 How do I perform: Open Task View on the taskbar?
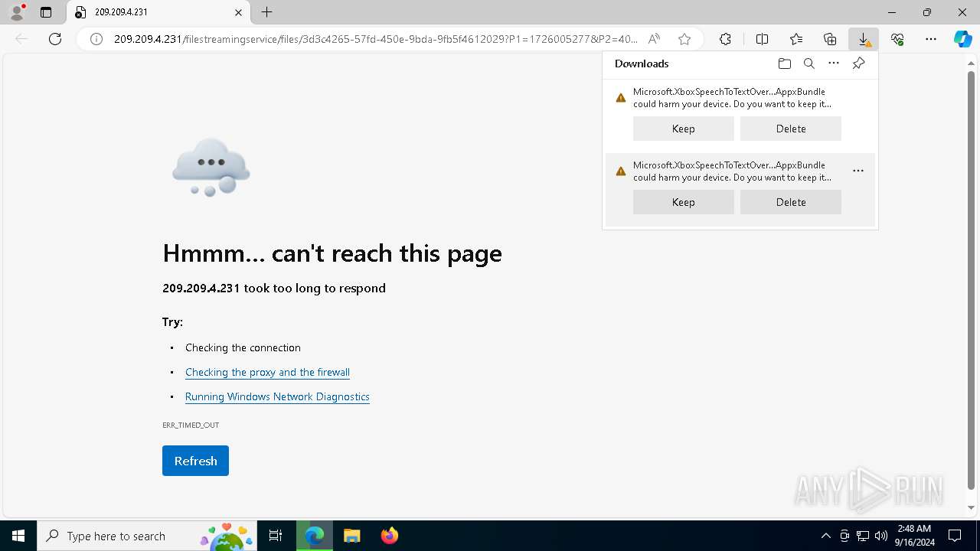[276, 536]
